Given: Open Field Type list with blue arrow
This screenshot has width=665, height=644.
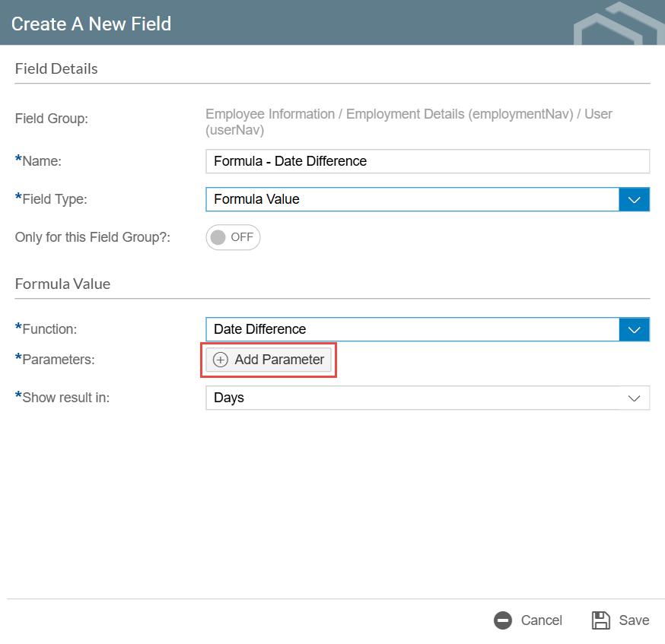Looking at the screenshot, I should [x=634, y=199].
